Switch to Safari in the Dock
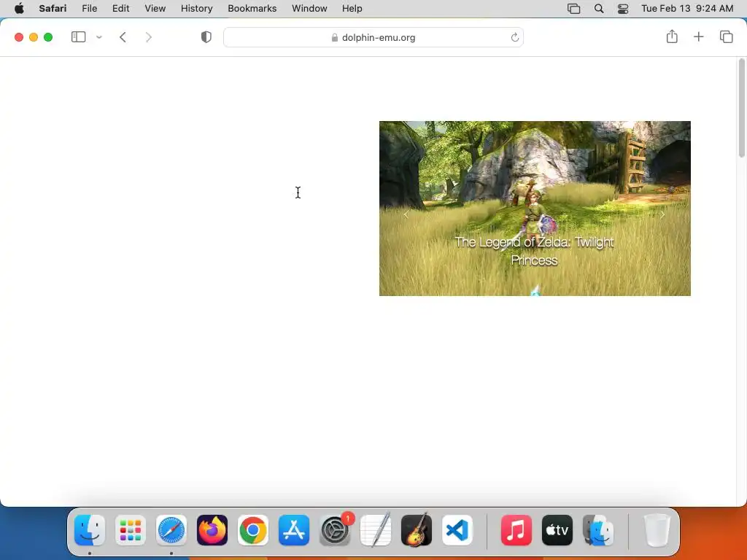The height and width of the screenshot is (560, 747). pyautogui.click(x=171, y=530)
